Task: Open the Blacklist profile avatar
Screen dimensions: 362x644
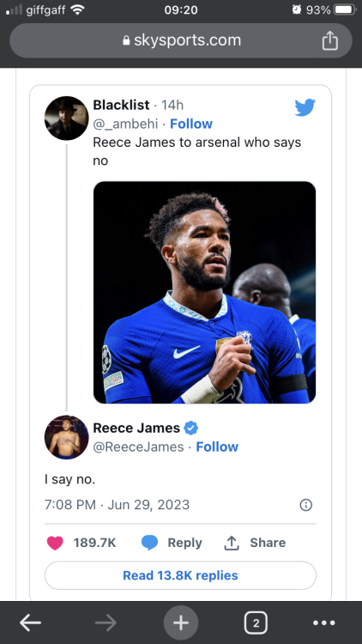Action: pos(67,118)
